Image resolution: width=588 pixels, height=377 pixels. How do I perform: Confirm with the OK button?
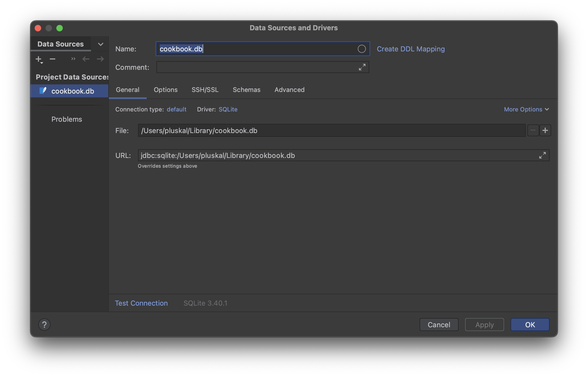pyautogui.click(x=530, y=325)
